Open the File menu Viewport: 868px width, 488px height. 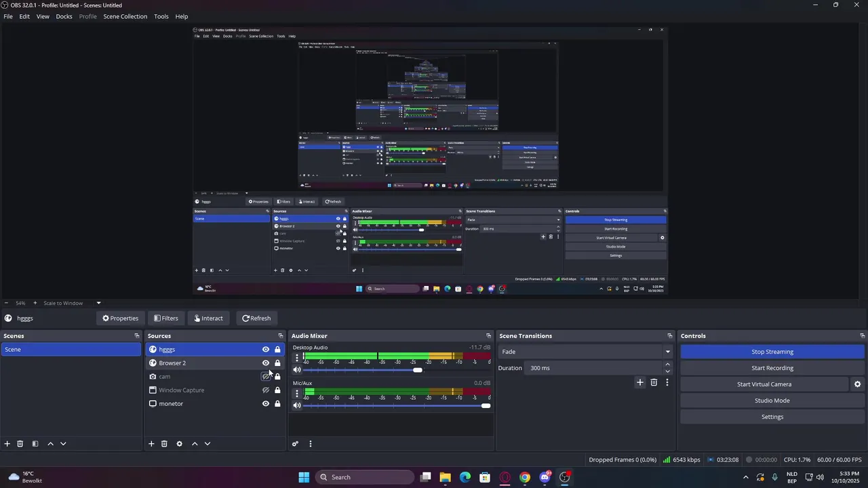tap(8, 16)
